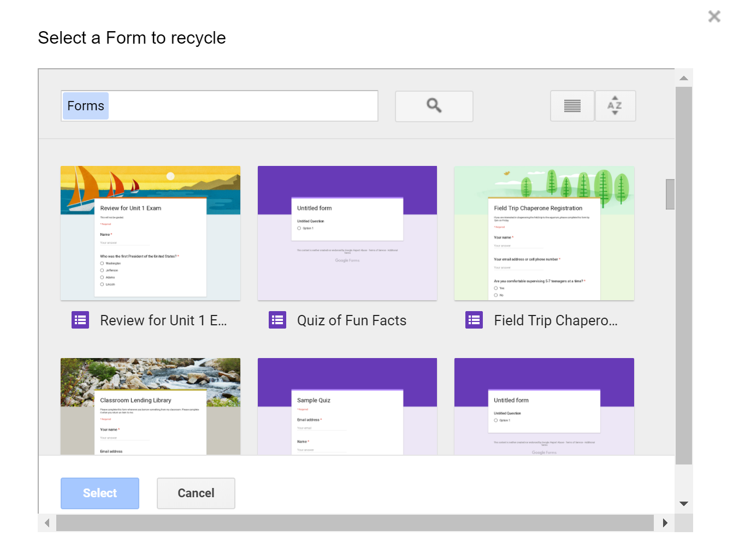Click the vertical scrollbar down arrow
Screen dimensions: 733x560
pyautogui.click(x=683, y=504)
